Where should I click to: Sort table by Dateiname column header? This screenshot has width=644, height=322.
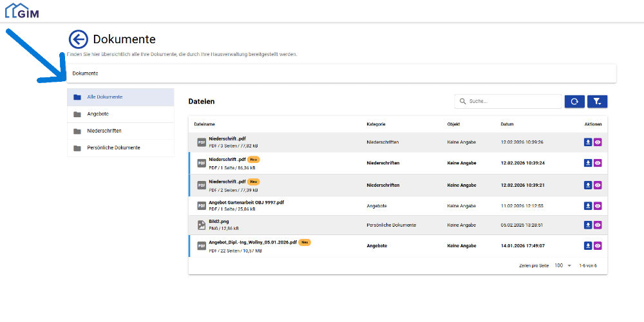(204, 124)
